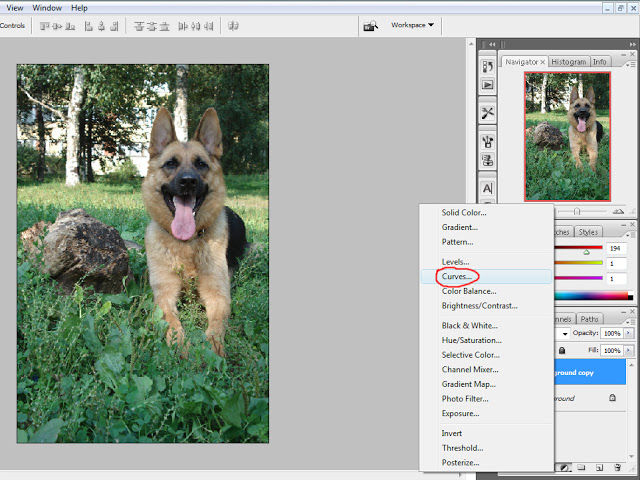Open the Workspace dropdown

click(x=412, y=25)
